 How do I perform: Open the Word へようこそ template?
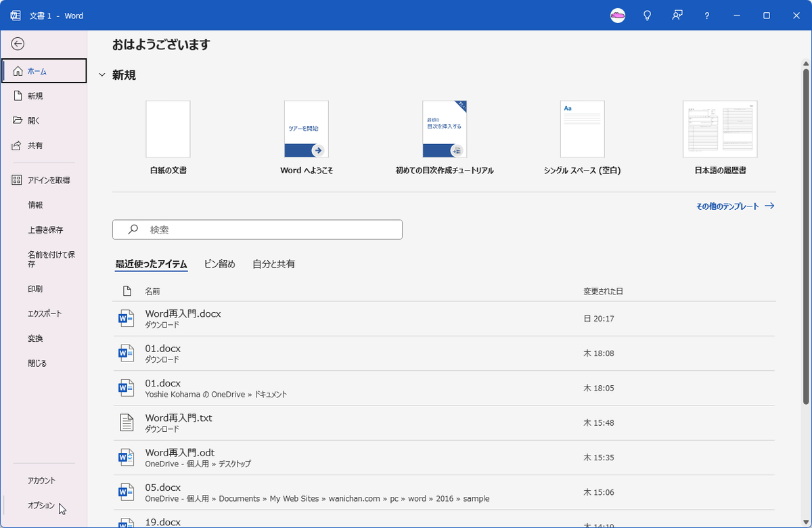pos(307,138)
